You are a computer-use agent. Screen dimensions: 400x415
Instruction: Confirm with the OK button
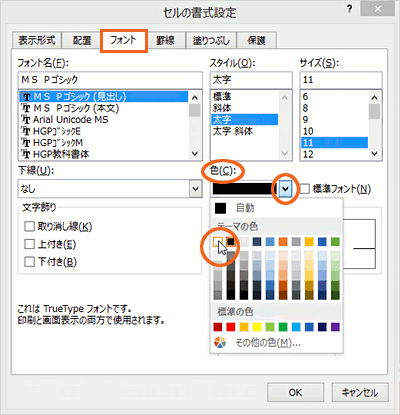point(295,392)
